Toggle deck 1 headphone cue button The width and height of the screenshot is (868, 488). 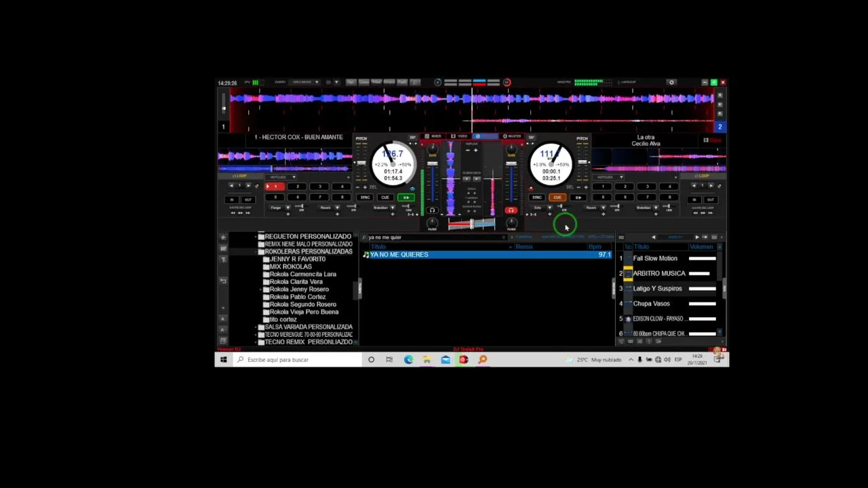(x=432, y=210)
